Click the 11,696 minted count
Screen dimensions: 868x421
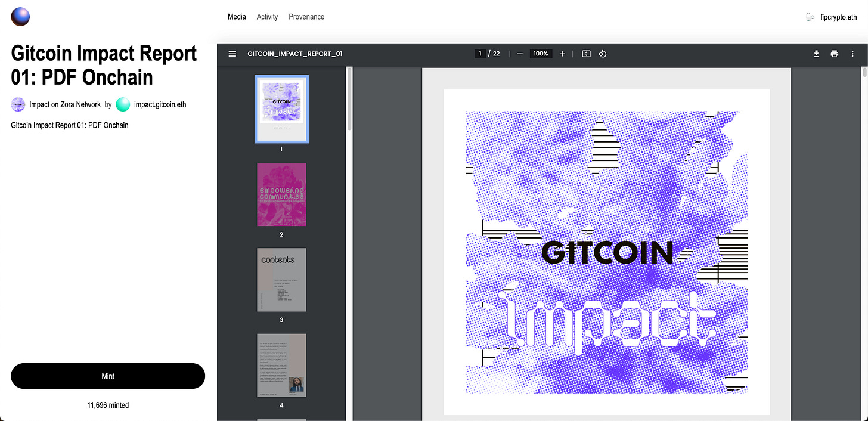pyautogui.click(x=108, y=405)
